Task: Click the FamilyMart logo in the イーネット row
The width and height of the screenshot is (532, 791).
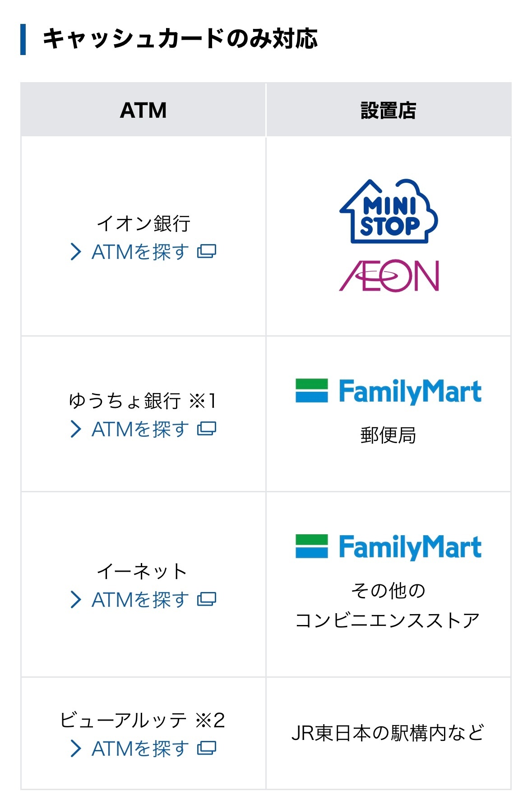Action: pos(389,547)
